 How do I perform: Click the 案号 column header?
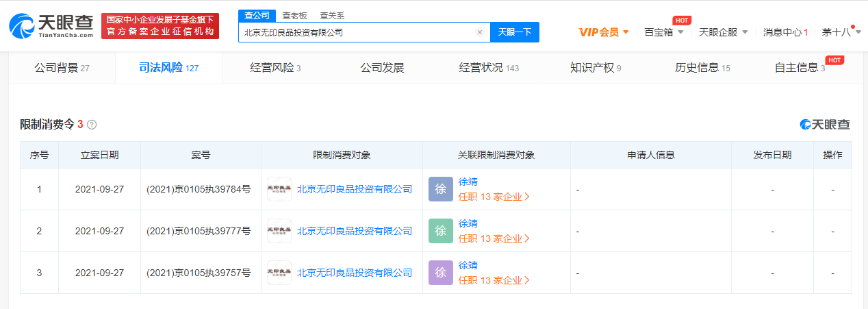201,156
